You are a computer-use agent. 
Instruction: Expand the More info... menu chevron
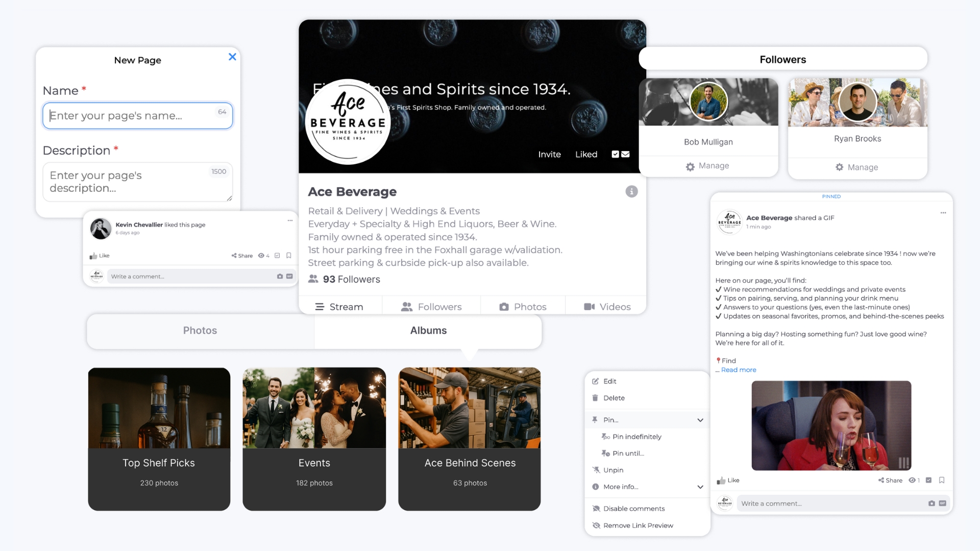pos(700,487)
